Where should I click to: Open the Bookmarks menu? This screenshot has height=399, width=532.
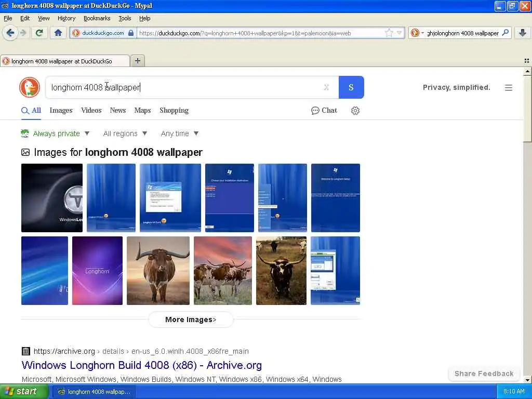point(97,18)
